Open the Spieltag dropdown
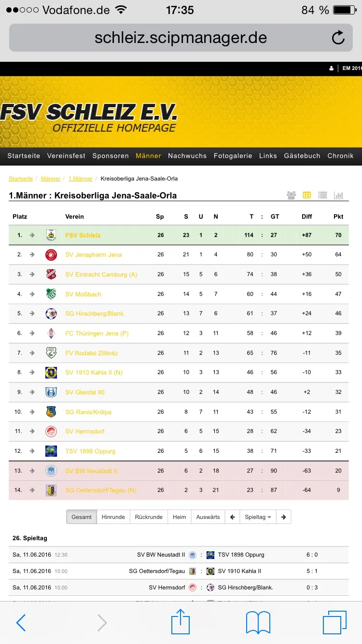Screen dimensions: 362x644 click(258, 517)
